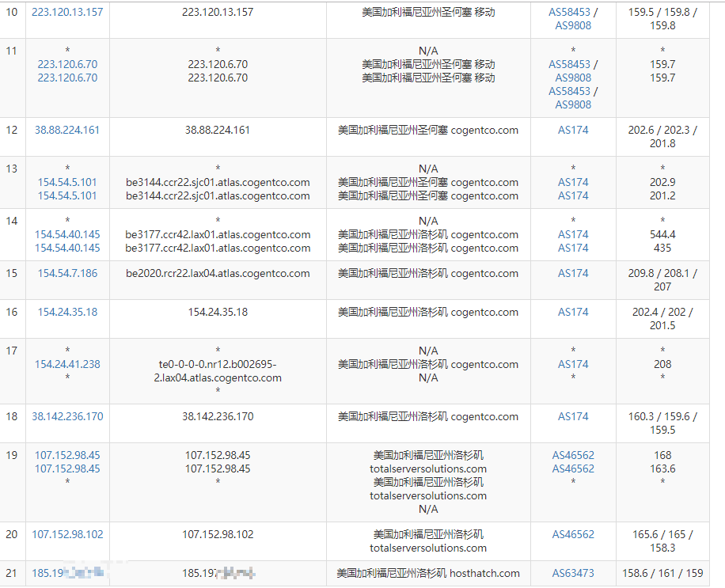Select latency 202.6 / 202.3 / 201.8 in hop 12

662,136
